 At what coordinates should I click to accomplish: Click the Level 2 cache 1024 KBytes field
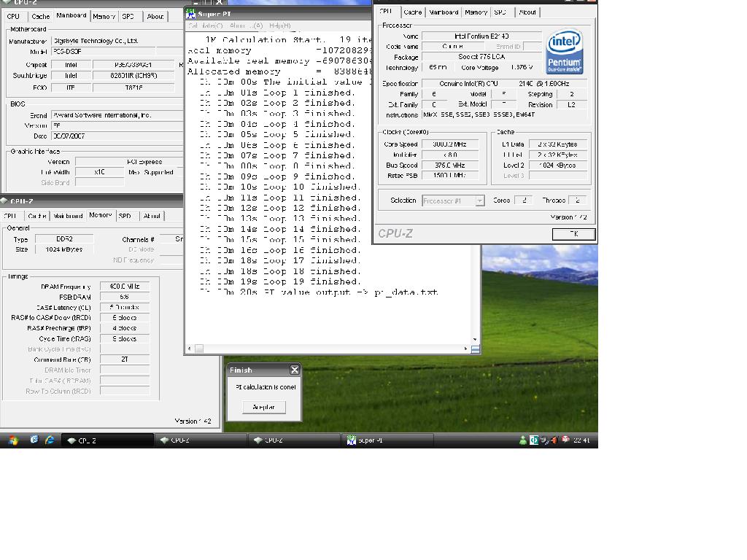tap(557, 166)
